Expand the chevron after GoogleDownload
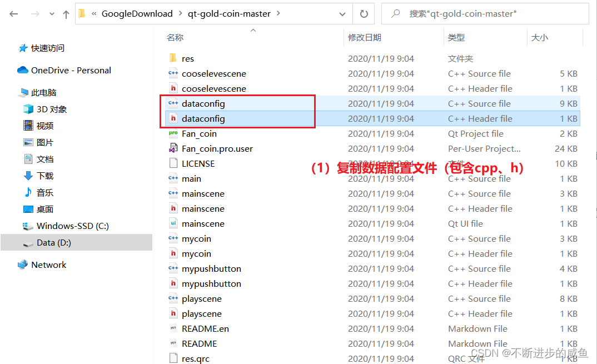The image size is (597, 364). 181,13
